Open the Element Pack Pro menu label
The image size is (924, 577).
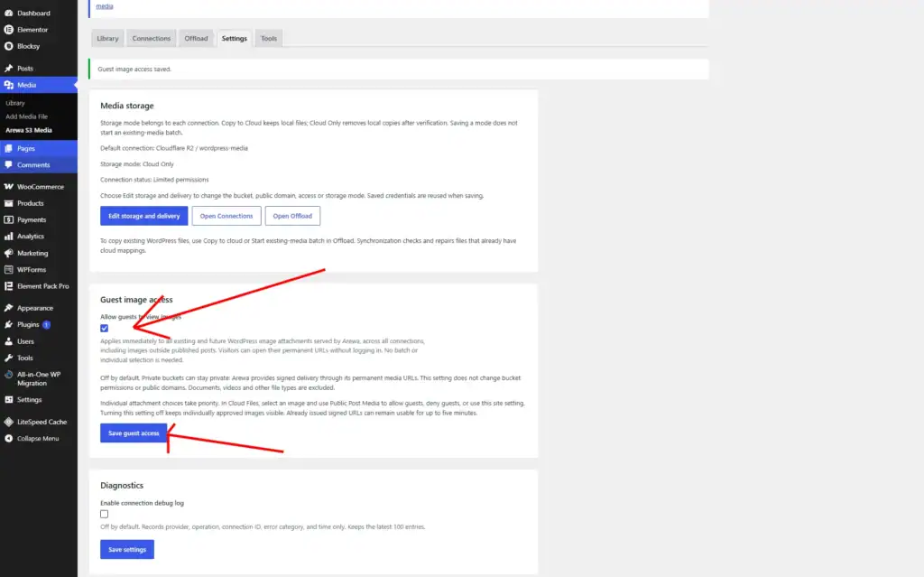point(43,286)
